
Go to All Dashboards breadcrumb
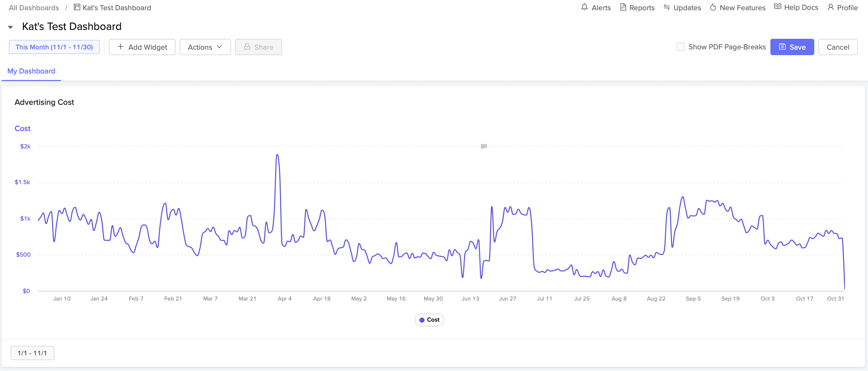pos(34,7)
